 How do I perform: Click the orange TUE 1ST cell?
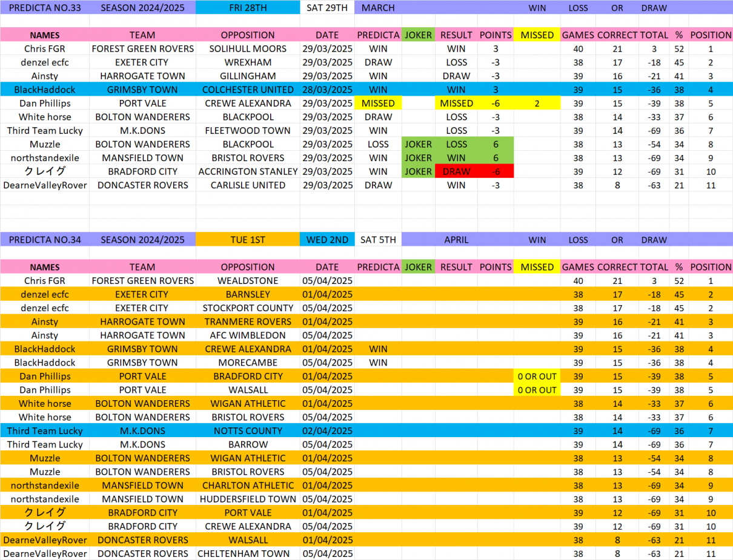(248, 240)
